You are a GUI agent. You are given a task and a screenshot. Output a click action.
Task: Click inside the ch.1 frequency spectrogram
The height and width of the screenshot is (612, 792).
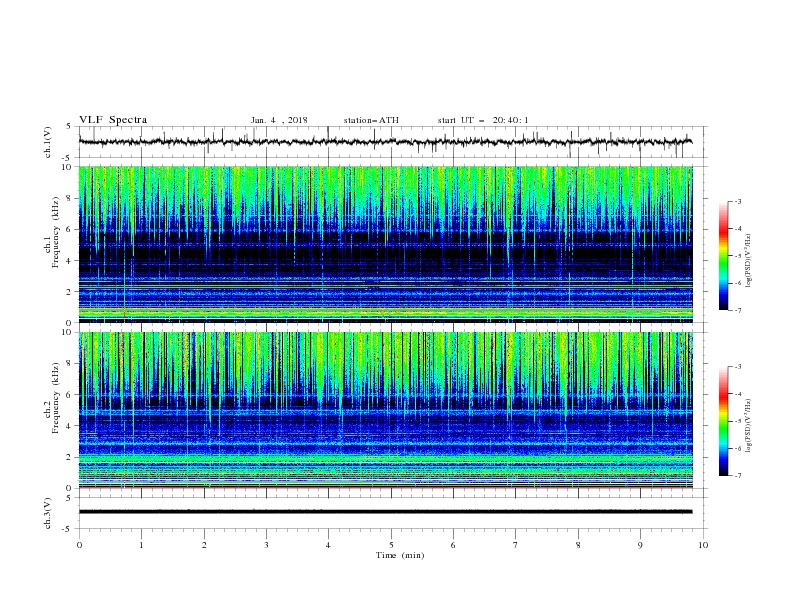pyautogui.click(x=385, y=244)
